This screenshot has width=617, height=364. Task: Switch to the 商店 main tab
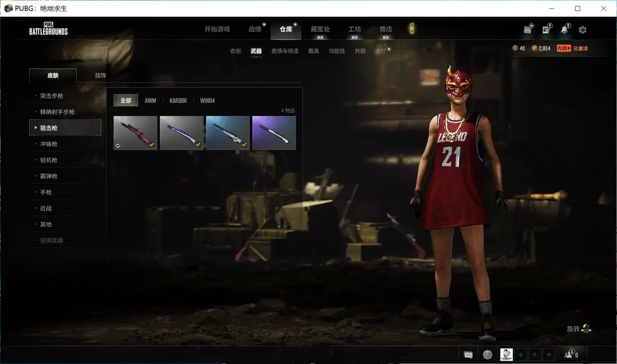pyautogui.click(x=386, y=29)
